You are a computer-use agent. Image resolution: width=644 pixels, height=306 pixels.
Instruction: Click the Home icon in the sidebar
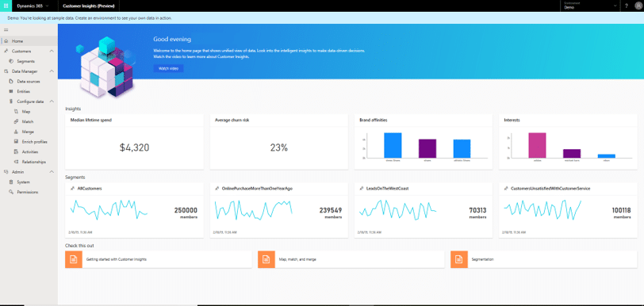click(6, 41)
